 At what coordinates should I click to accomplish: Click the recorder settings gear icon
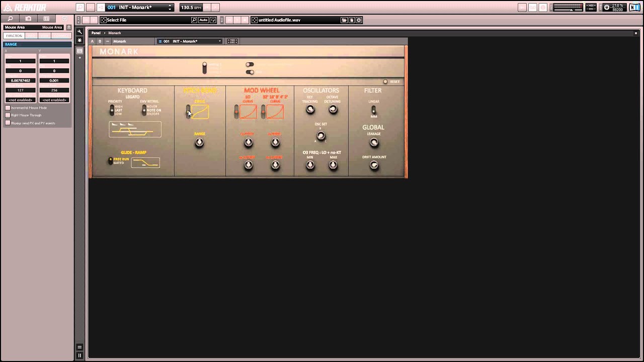click(x=359, y=20)
